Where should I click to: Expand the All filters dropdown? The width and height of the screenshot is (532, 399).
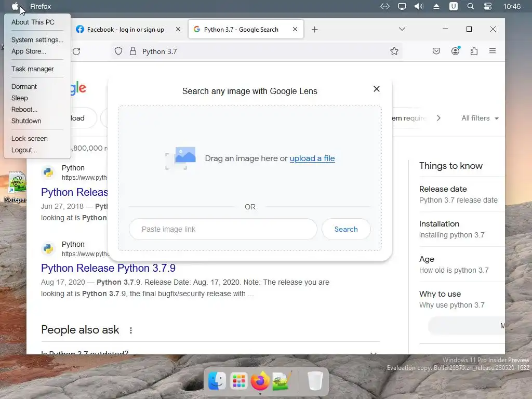[480, 118]
